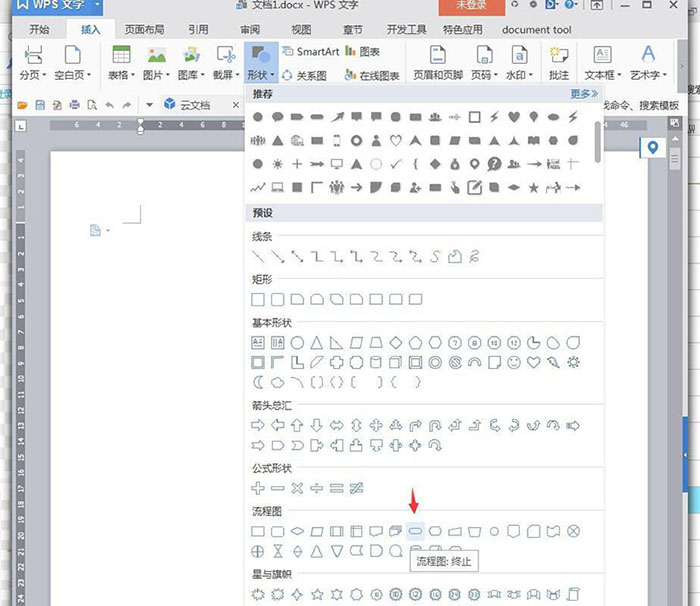Select the heart outline in 基本形状

pyautogui.click(x=533, y=362)
